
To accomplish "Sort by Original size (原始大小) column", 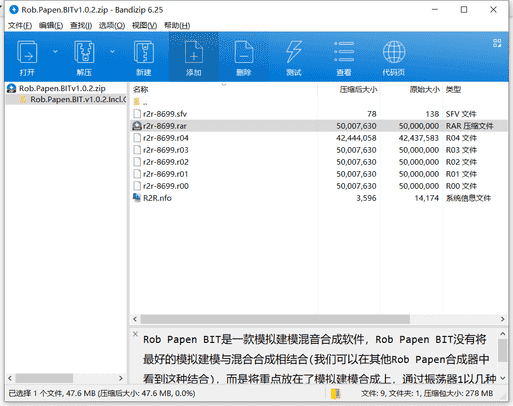I will (x=424, y=89).
